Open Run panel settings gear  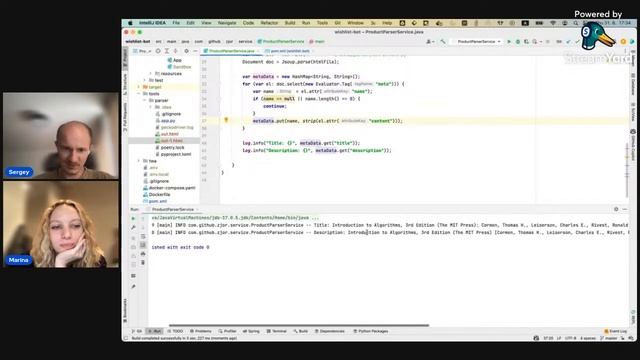(616, 209)
